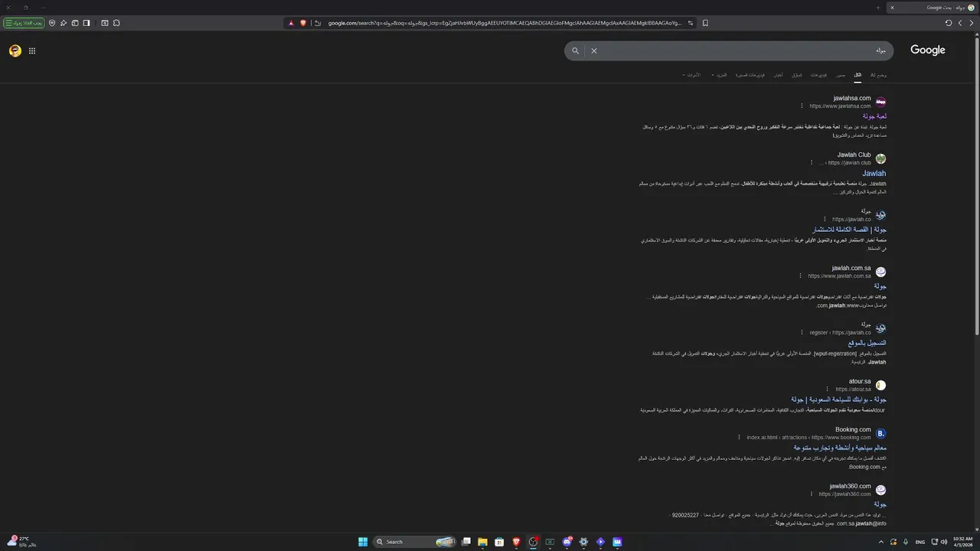Open options for jawlah360.com result
This screenshot has height=551, width=980.
(x=811, y=494)
